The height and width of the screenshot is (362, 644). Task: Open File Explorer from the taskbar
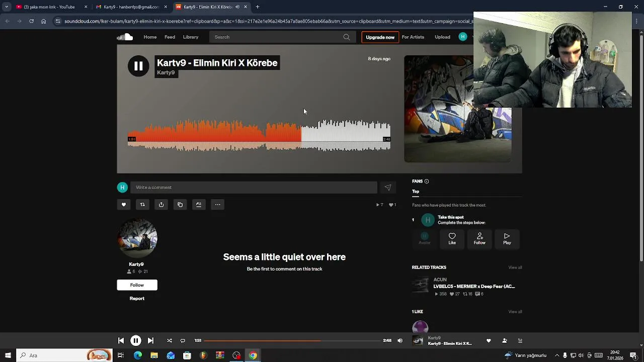[154, 355]
